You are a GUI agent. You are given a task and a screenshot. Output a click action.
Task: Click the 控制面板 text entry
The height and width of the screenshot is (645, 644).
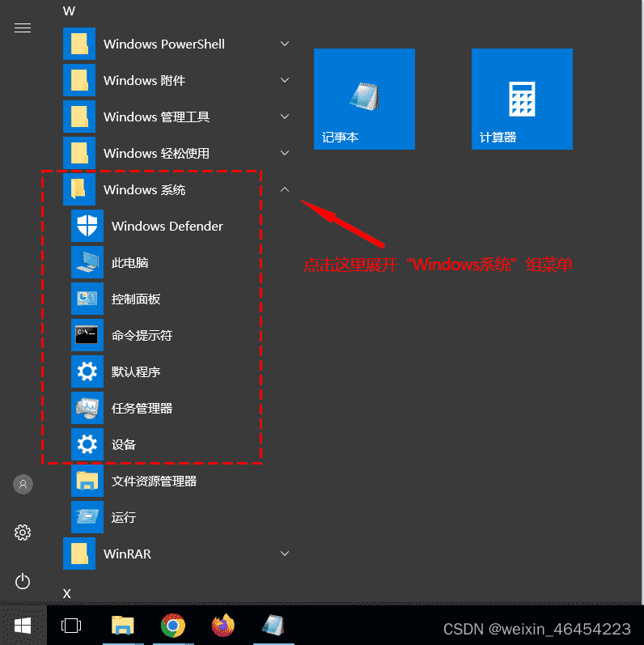tap(136, 299)
